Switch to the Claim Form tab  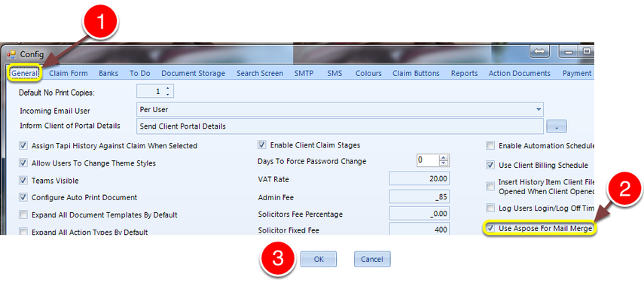[69, 74]
